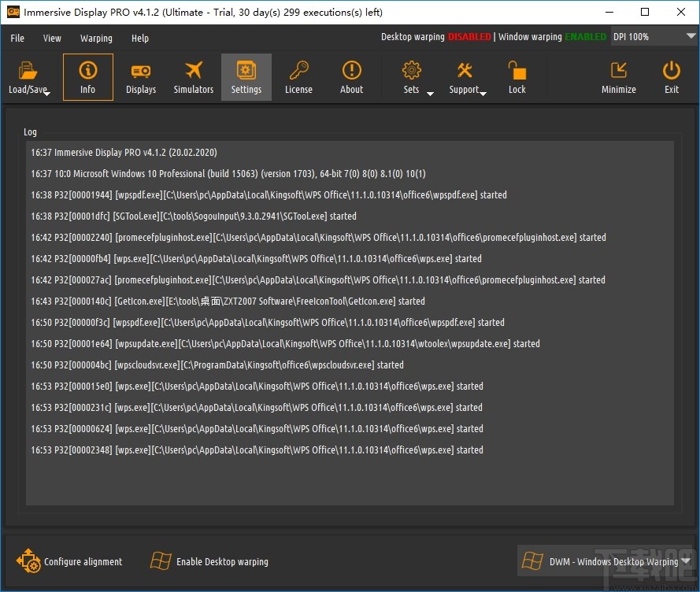Select log entry P32[000015e0] wps.exe
700x592 pixels.
(x=257, y=387)
